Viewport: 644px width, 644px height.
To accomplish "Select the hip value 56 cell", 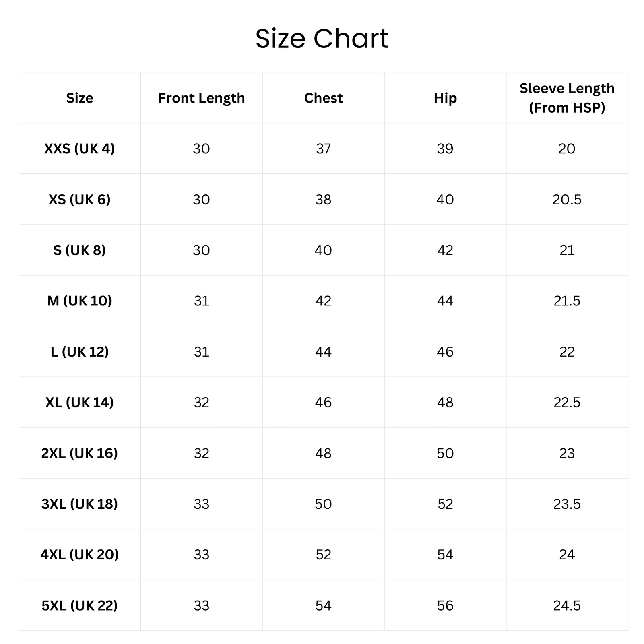I will point(445,605).
